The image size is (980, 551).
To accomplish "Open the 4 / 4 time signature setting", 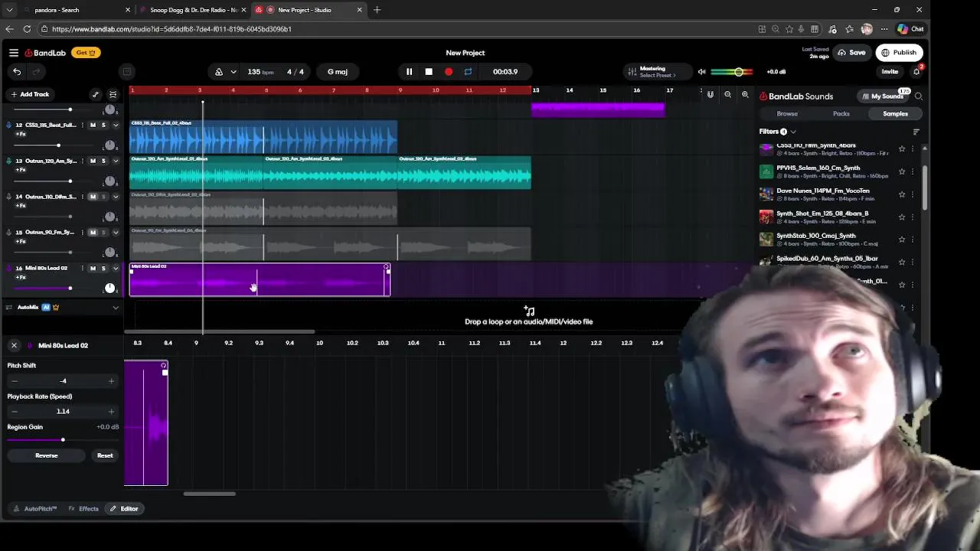I will [296, 72].
